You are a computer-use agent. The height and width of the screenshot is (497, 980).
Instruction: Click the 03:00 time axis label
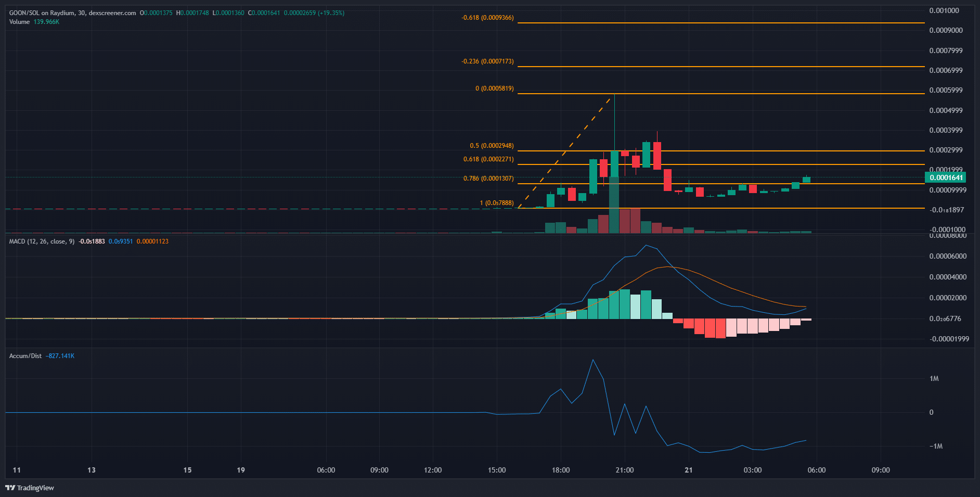point(753,470)
